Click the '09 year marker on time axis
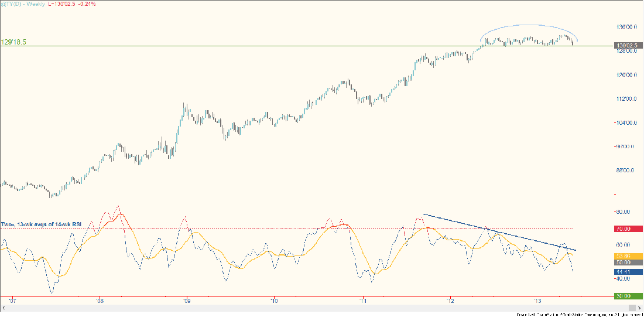644x317 pixels. coord(187,301)
